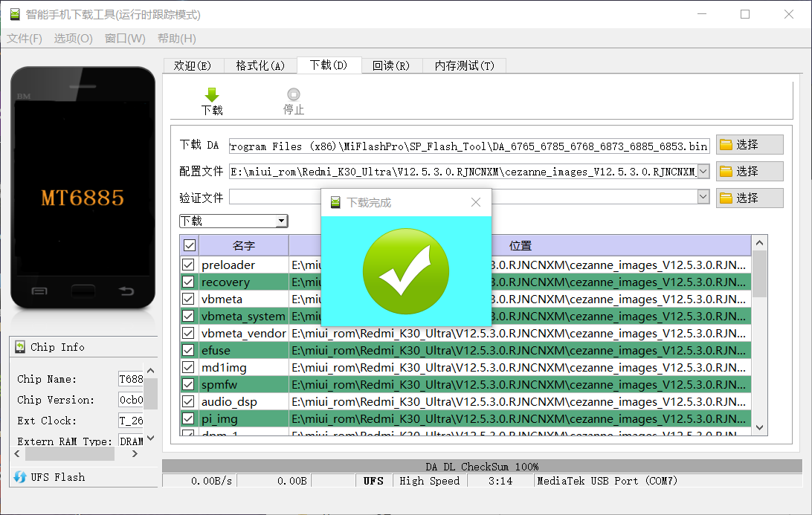Click the Extern RAM Type value field
This screenshot has height=515, width=812.
[x=131, y=441]
